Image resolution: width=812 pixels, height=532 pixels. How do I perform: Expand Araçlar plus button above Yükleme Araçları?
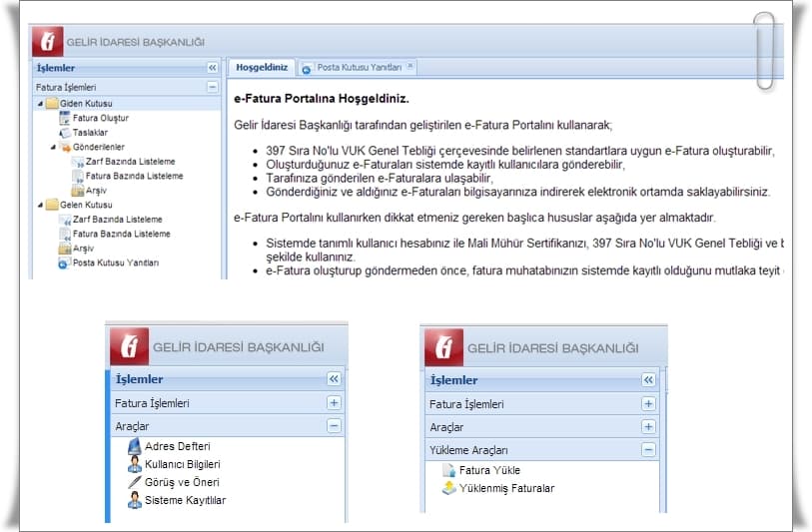click(x=648, y=426)
